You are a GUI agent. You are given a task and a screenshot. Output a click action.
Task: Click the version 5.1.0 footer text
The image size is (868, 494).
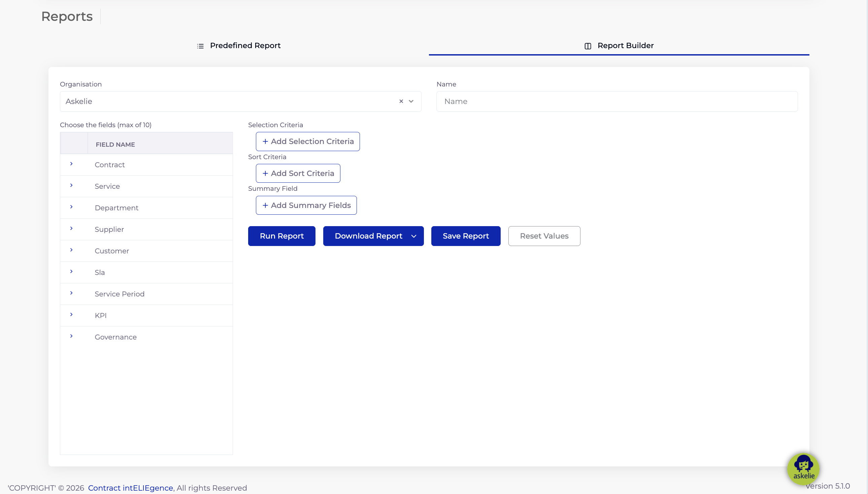[828, 486]
